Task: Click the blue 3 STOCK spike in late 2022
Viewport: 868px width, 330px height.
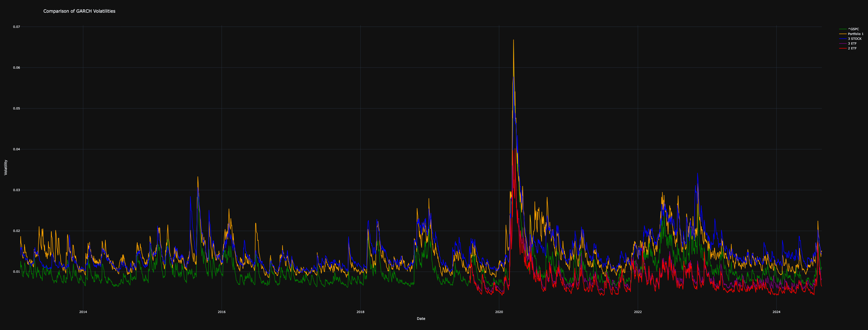Action: click(697, 174)
